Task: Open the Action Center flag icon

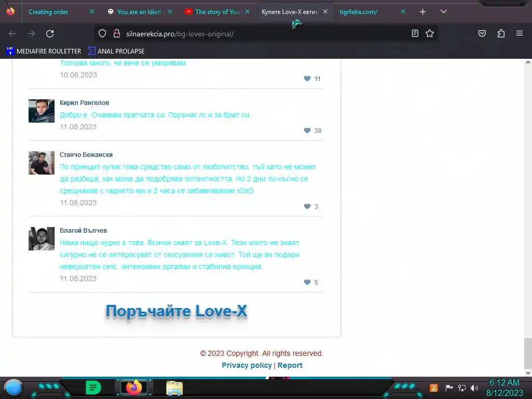Action: (x=449, y=388)
